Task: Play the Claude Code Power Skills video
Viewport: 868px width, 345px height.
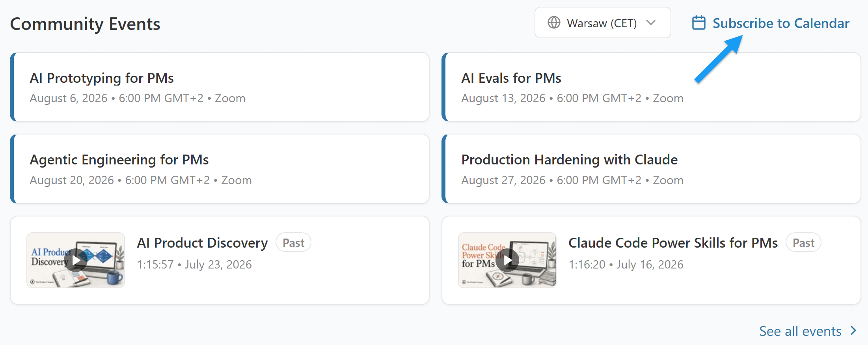Action: tap(507, 260)
